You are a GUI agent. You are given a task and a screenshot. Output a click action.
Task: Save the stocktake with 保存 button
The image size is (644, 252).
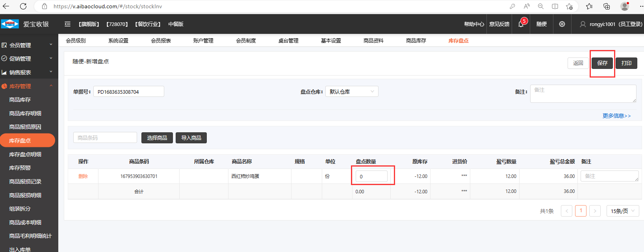pyautogui.click(x=602, y=63)
